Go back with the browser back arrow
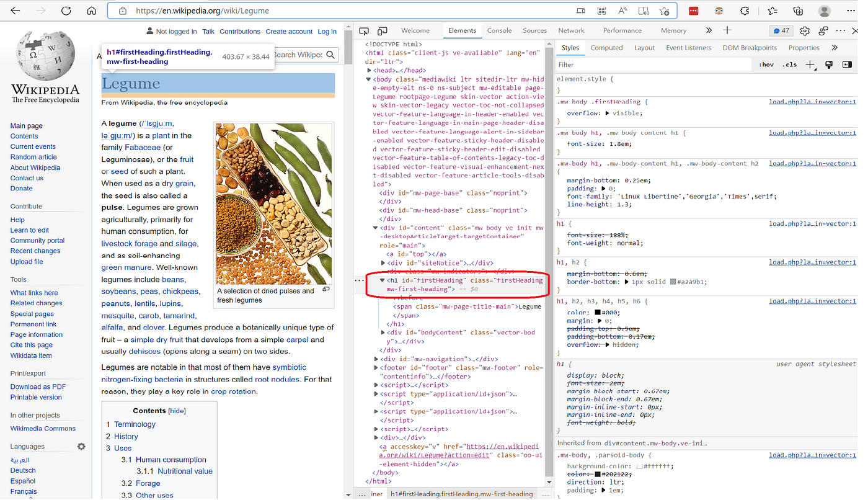This screenshot has height=500, width=868. (15, 11)
